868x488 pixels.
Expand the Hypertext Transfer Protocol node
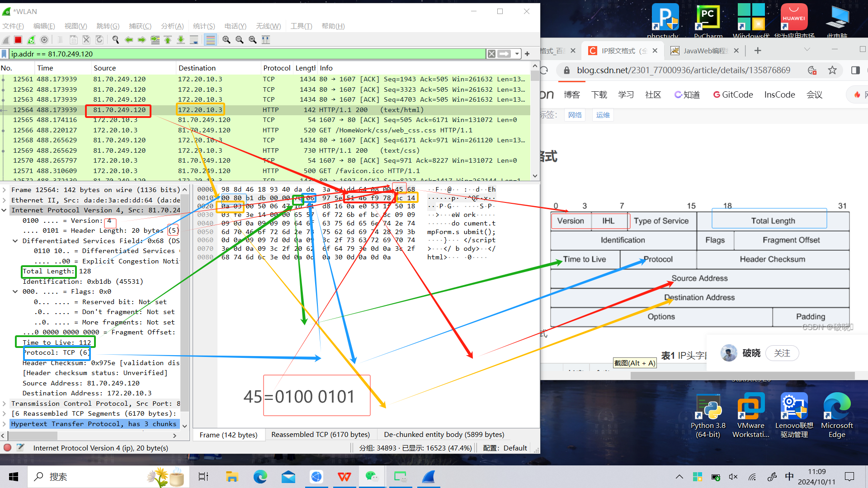pyautogui.click(x=4, y=424)
